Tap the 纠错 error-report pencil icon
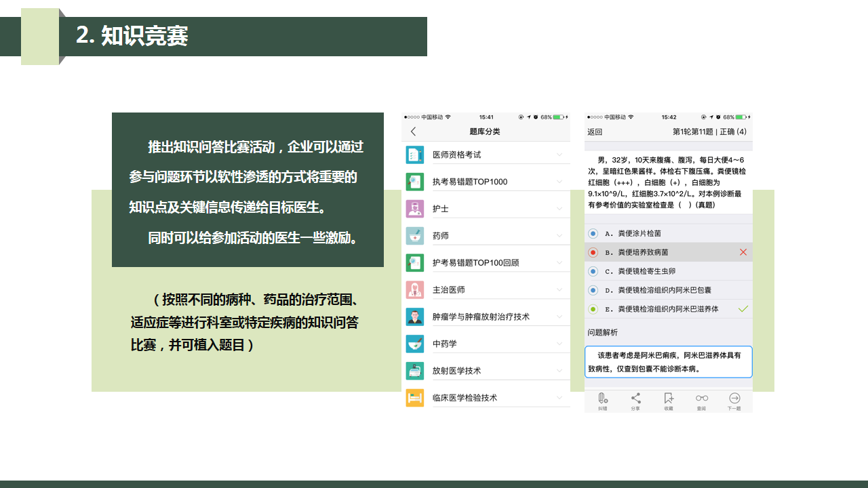Viewport: 868px width, 488px height. [602, 401]
